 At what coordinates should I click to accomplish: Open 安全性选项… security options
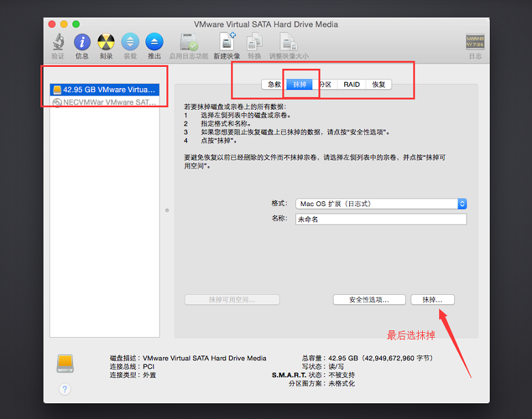coord(369,300)
